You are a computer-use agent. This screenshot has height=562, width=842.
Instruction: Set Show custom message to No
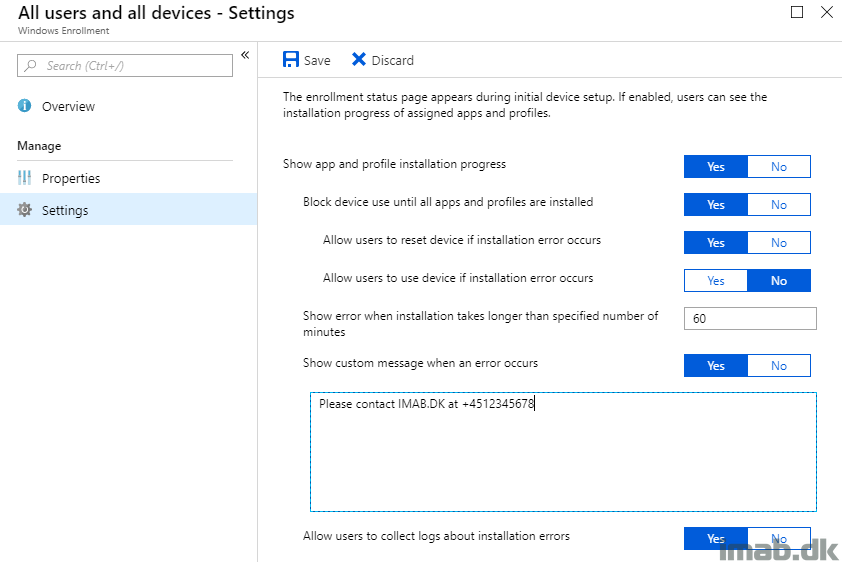pos(779,366)
